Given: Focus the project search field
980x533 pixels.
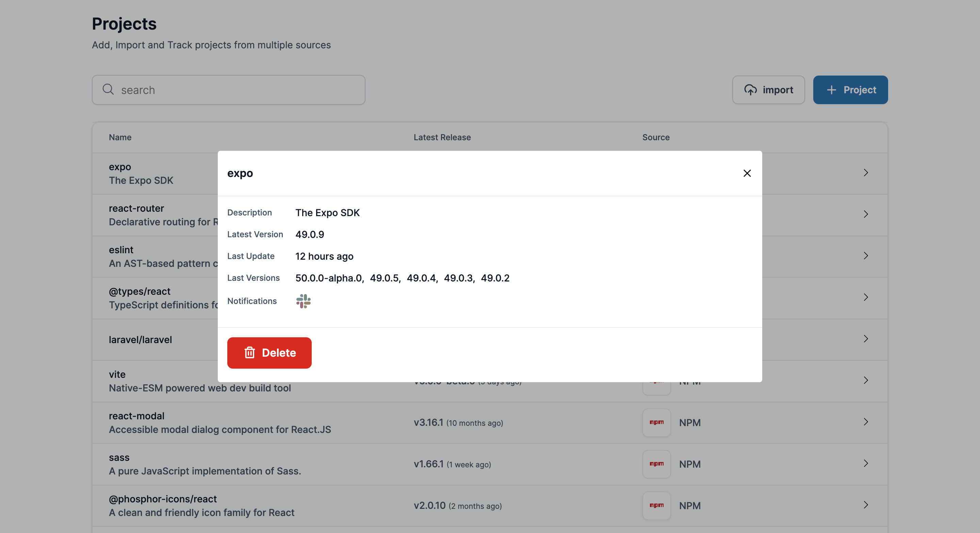Looking at the screenshot, I should click(x=228, y=90).
